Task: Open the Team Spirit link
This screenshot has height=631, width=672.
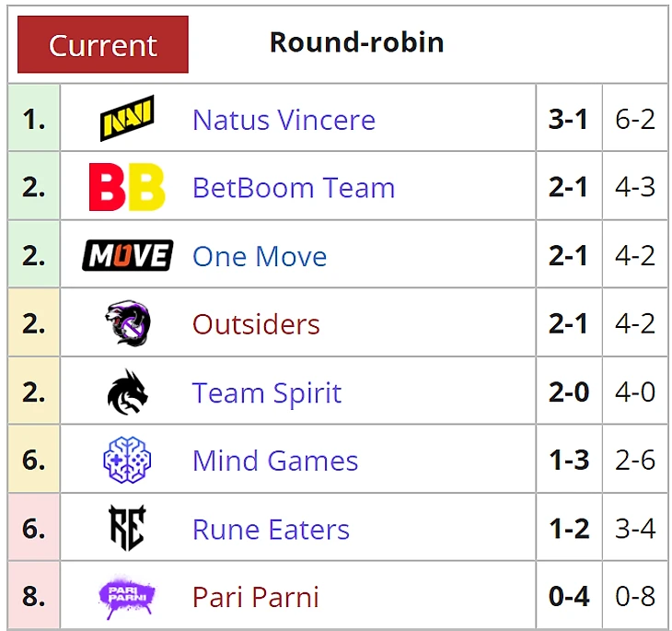Action: pyautogui.click(x=266, y=393)
